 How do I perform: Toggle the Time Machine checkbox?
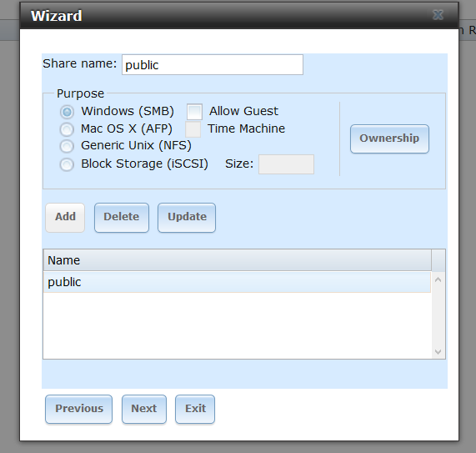(193, 129)
